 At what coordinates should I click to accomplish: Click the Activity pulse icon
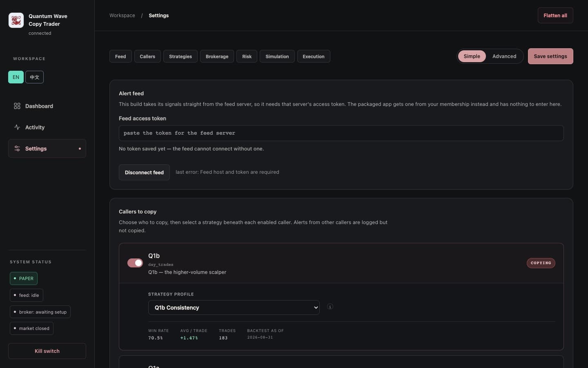[x=17, y=127]
